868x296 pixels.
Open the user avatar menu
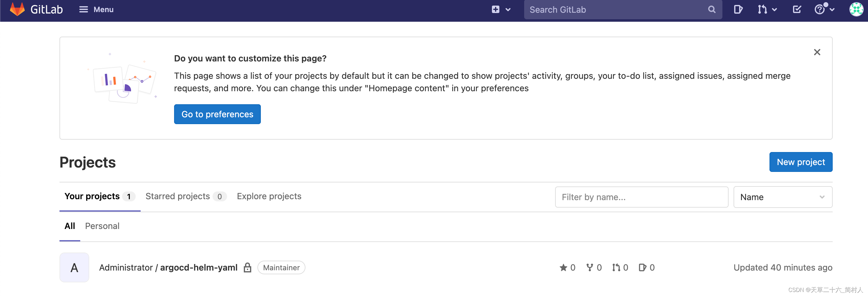856,9
